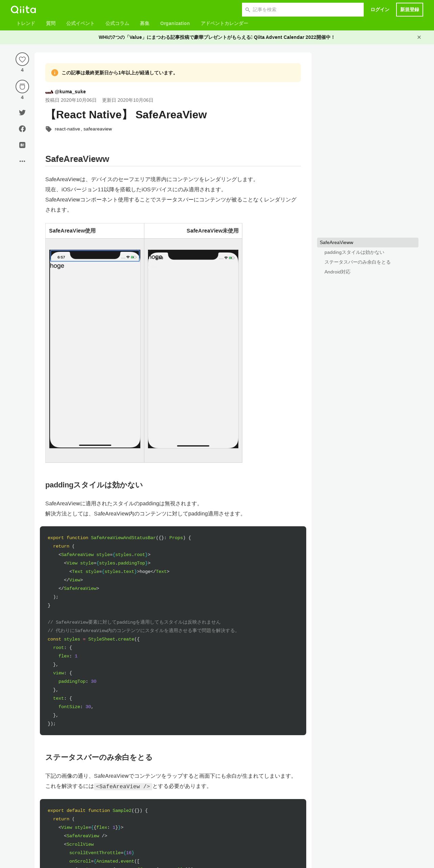The width and height of the screenshot is (434, 868).
Task: Open the 質問 nav tab
Action: click(x=51, y=23)
